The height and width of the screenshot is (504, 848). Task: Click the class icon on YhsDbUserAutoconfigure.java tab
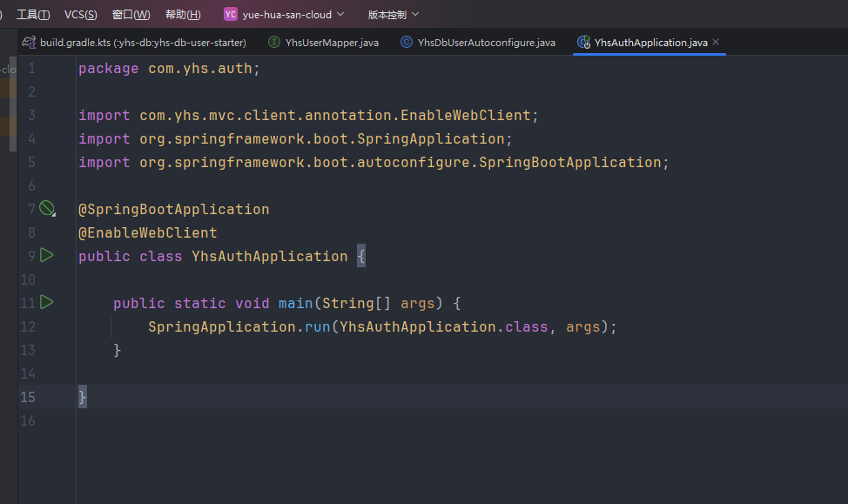[x=407, y=42]
